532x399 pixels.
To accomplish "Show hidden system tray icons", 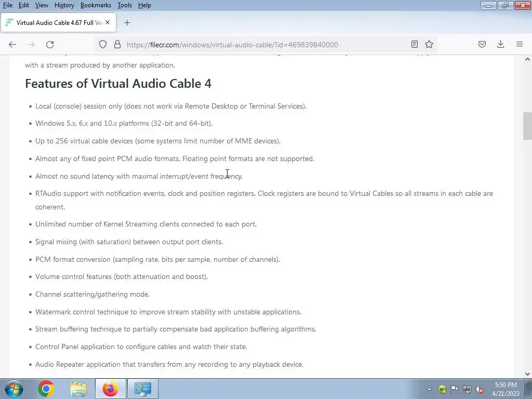I will coord(429,389).
